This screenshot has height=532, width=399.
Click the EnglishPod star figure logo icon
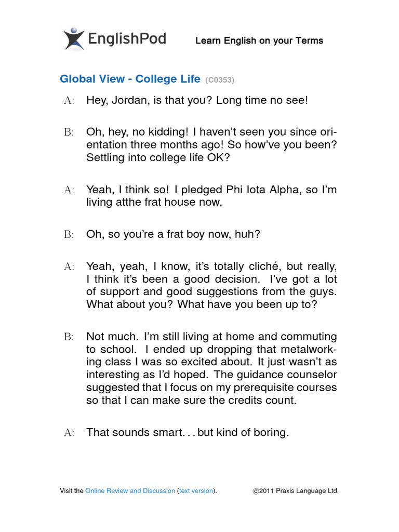pos(74,39)
